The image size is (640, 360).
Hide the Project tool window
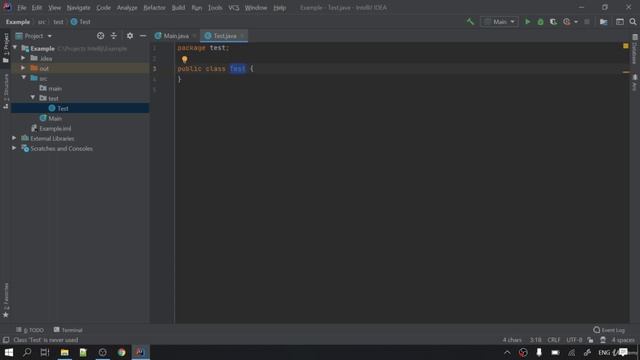[143, 36]
